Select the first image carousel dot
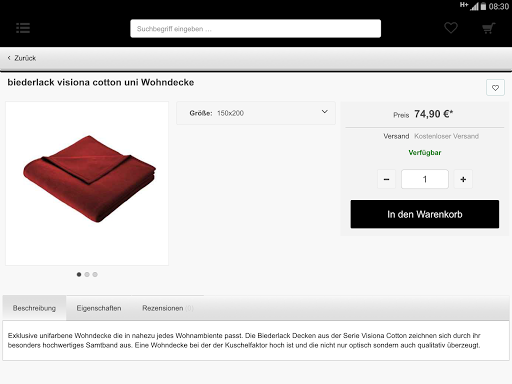This screenshot has width=512, height=384. (79, 274)
